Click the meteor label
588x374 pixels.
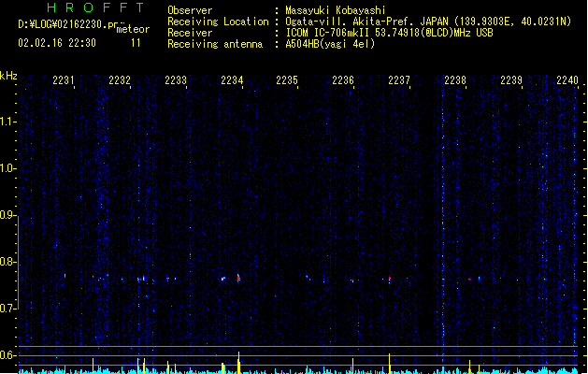click(133, 29)
